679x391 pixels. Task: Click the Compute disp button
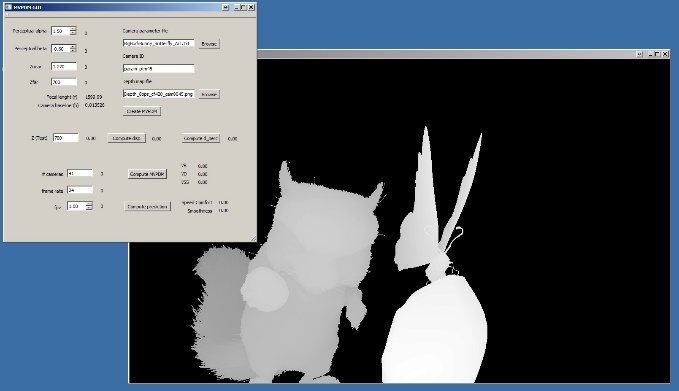(126, 138)
